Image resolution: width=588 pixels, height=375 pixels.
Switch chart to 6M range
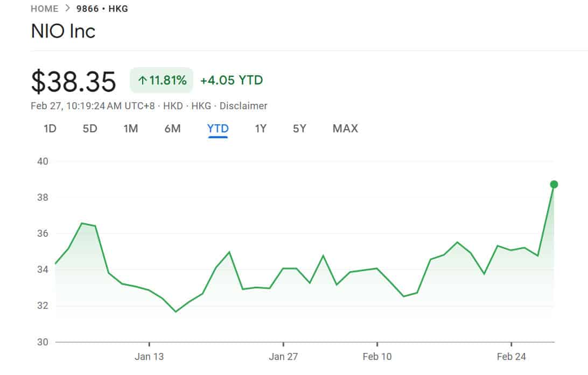[x=172, y=129]
